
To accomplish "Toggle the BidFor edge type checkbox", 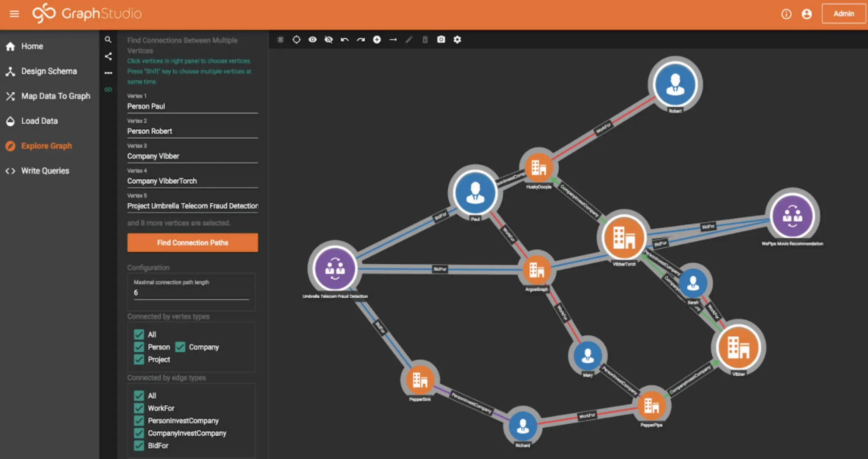I will tap(139, 445).
